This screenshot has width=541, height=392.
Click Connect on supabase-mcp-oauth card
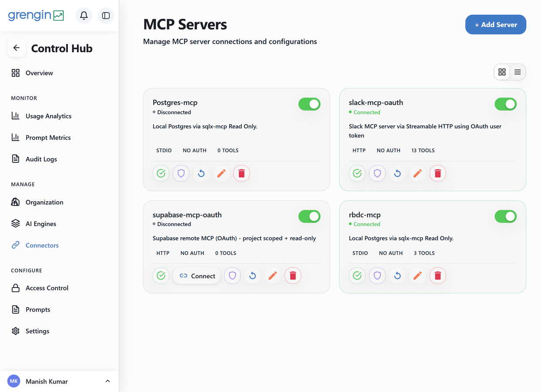(197, 275)
